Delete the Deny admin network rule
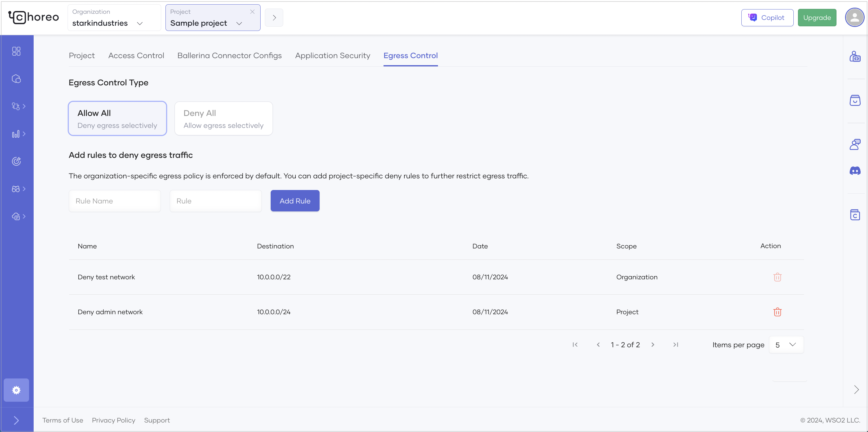Image resolution: width=868 pixels, height=432 pixels. [x=777, y=312]
